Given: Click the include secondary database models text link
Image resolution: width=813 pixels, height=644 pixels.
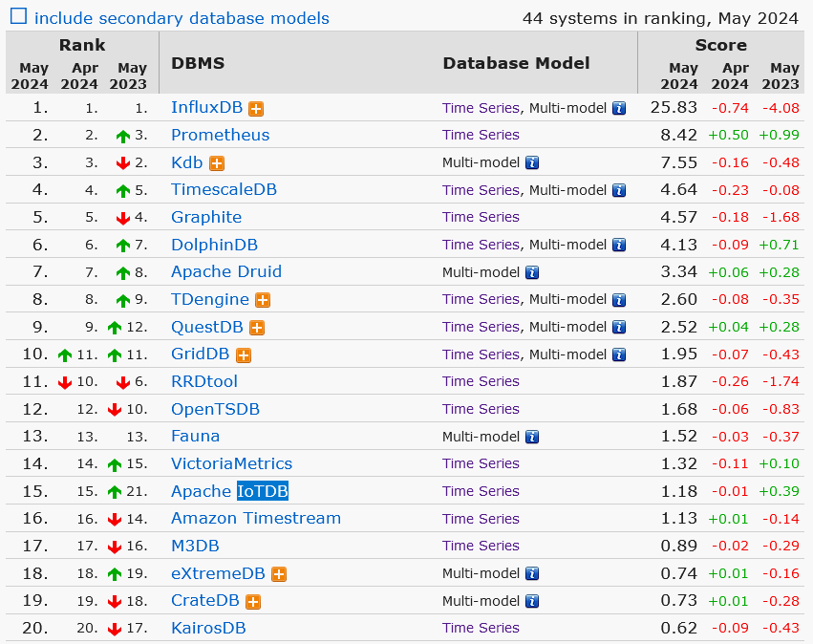Looking at the screenshot, I should pyautogui.click(x=182, y=18).
